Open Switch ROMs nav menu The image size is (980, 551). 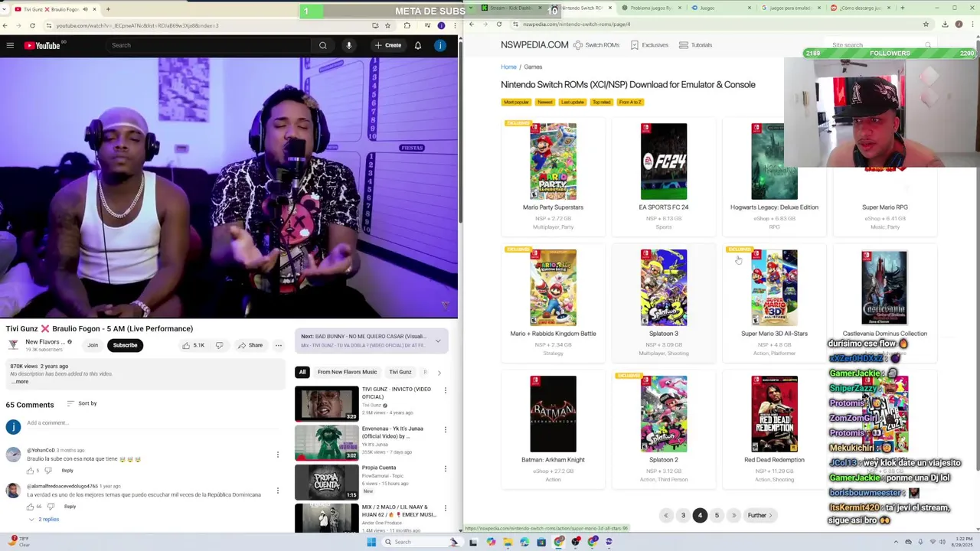coord(596,45)
